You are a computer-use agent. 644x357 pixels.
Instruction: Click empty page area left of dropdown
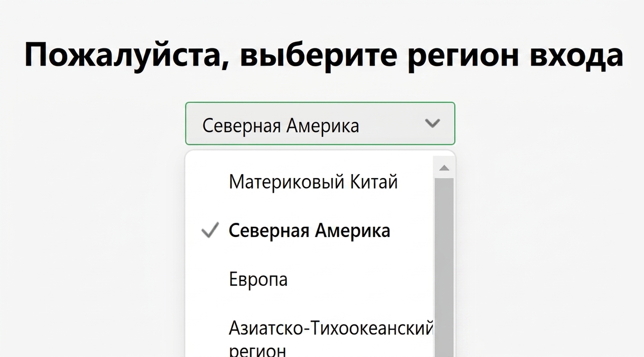coord(93,209)
